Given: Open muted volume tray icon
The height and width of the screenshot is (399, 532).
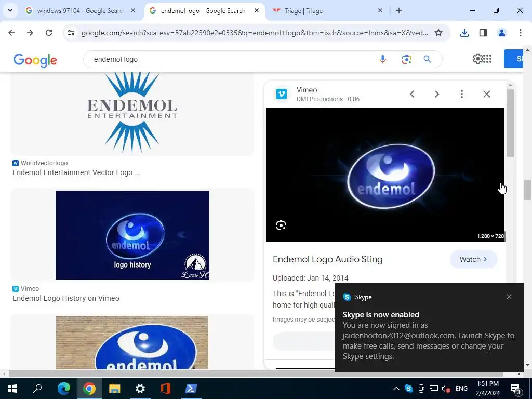Looking at the screenshot, I should [x=446, y=389].
